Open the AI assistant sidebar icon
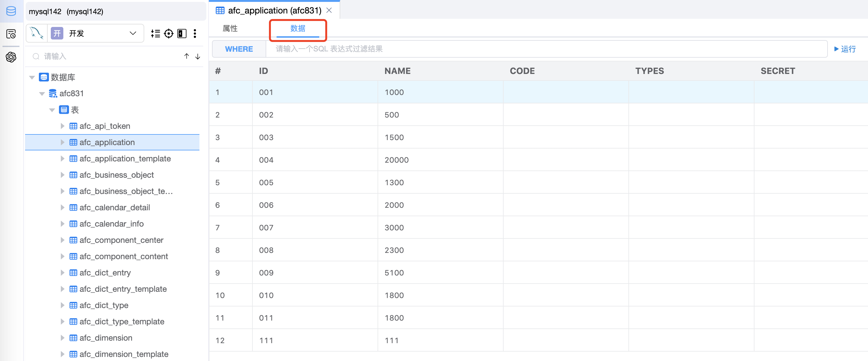Viewport: 868px width, 361px height. [11, 57]
